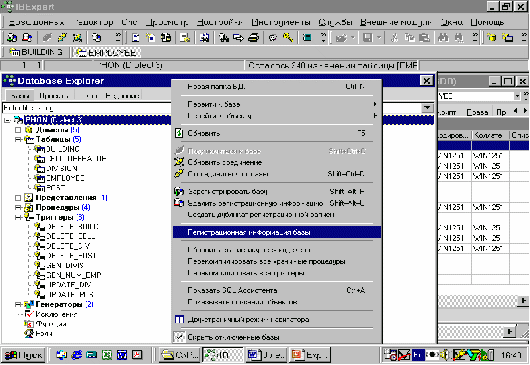Click the grayed Copy icon in toolbar
Image resolution: width=530 pixels, height=365 pixels.
click(x=410, y=38)
